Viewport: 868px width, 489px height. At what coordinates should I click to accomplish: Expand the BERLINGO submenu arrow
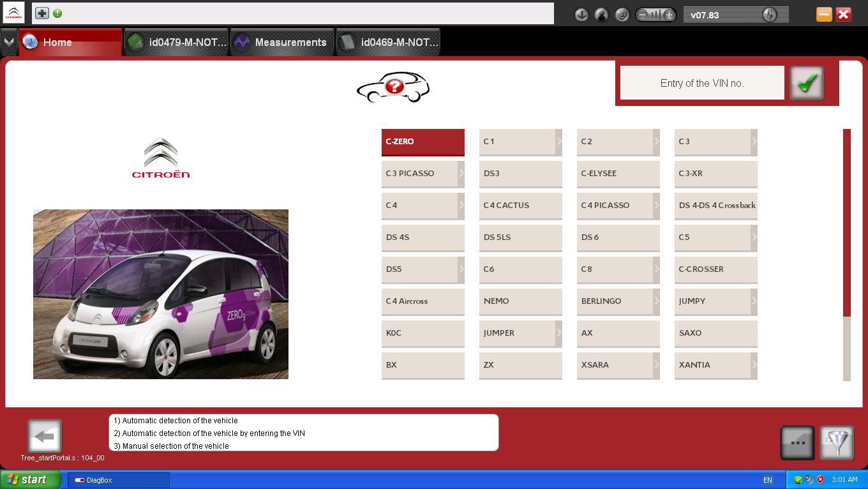point(657,301)
